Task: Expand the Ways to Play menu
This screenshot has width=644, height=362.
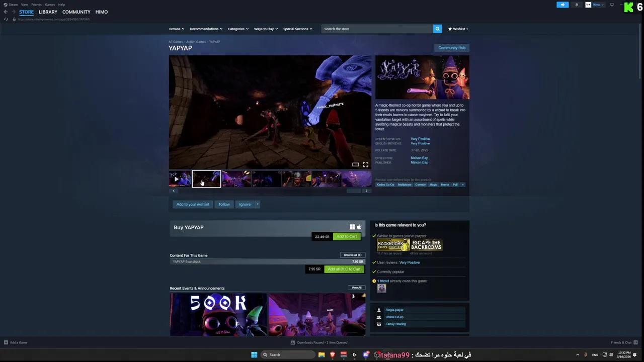Action: tap(266, 29)
